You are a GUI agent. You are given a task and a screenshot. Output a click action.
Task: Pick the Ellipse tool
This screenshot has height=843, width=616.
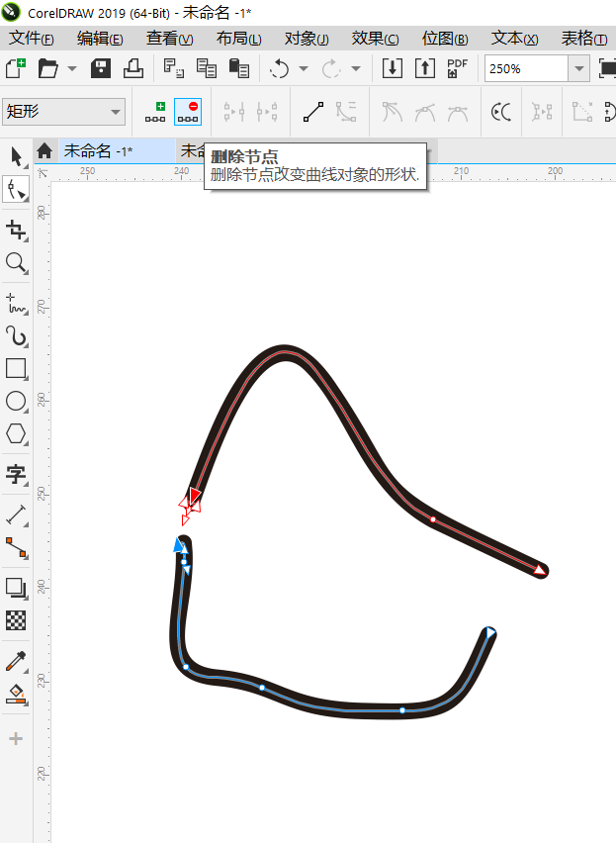pyautogui.click(x=16, y=401)
